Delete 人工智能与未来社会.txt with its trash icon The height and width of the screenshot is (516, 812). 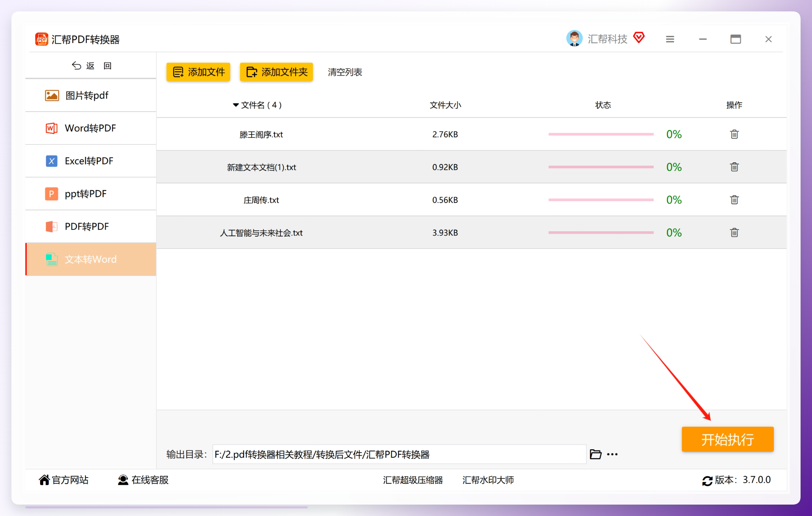coord(734,232)
